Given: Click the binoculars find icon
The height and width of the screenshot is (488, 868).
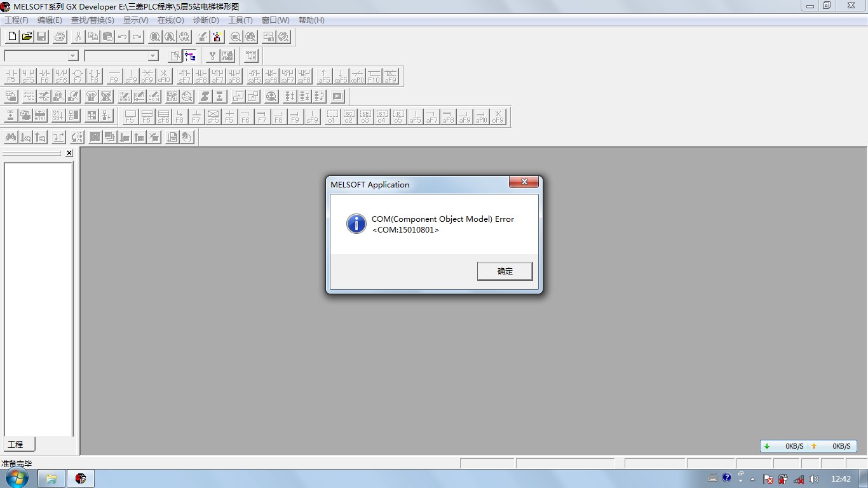Looking at the screenshot, I should [10, 137].
